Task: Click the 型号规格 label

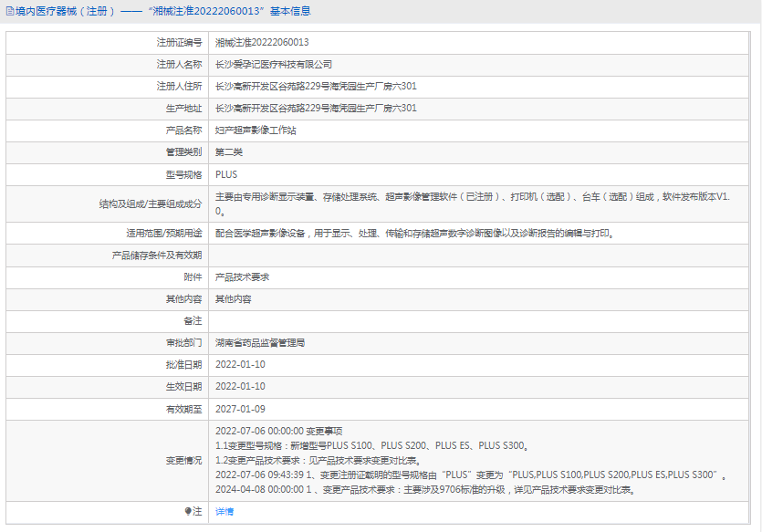Action: tap(183, 174)
